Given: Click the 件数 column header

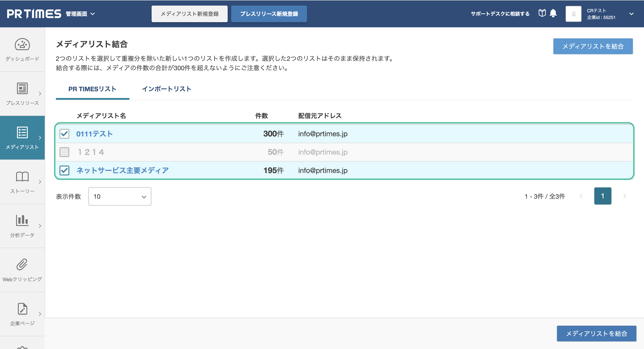Looking at the screenshot, I should click(261, 116).
